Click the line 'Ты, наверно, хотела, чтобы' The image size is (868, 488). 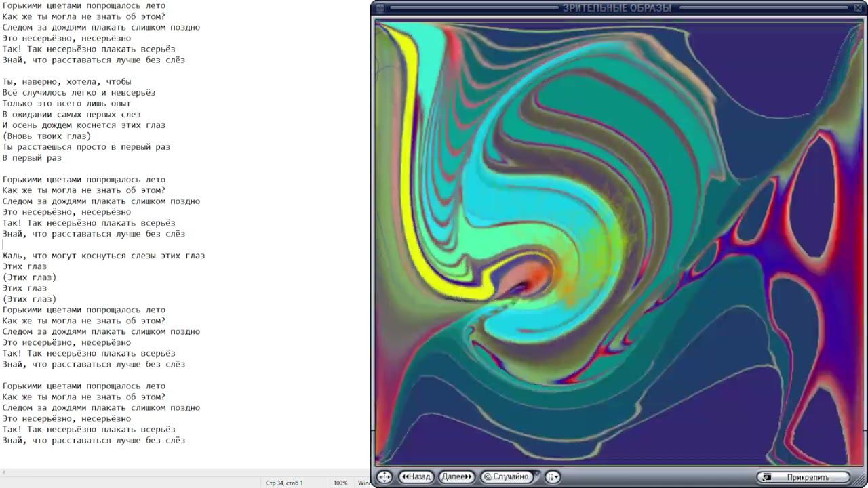[x=66, y=82]
